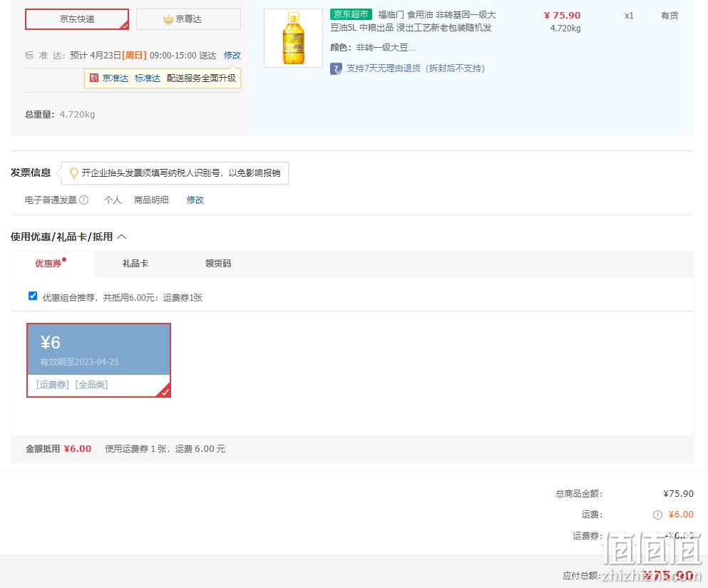Click the 7-day return icon
The height and width of the screenshot is (588, 708).
(x=336, y=68)
